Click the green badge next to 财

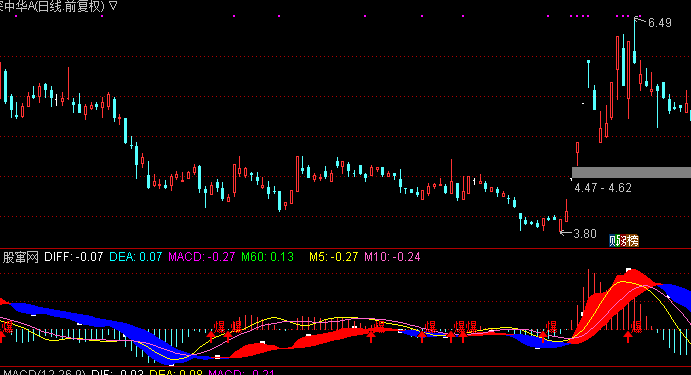click(x=617, y=241)
